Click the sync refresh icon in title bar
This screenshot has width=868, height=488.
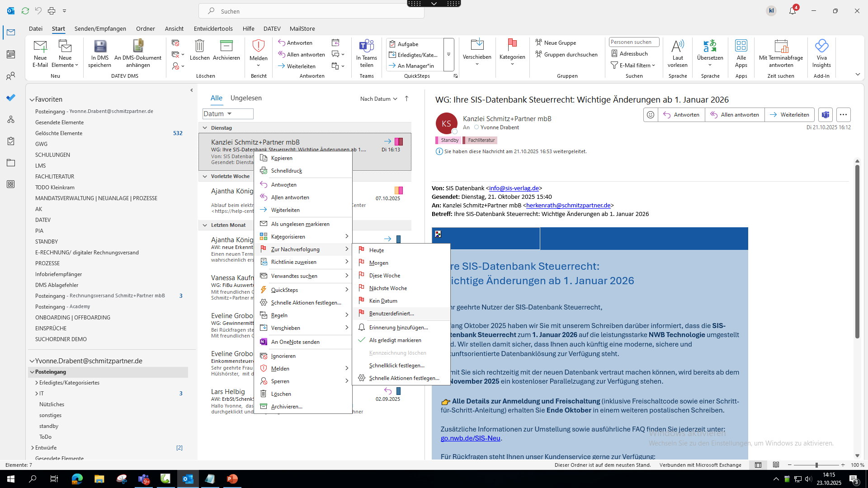[25, 11]
